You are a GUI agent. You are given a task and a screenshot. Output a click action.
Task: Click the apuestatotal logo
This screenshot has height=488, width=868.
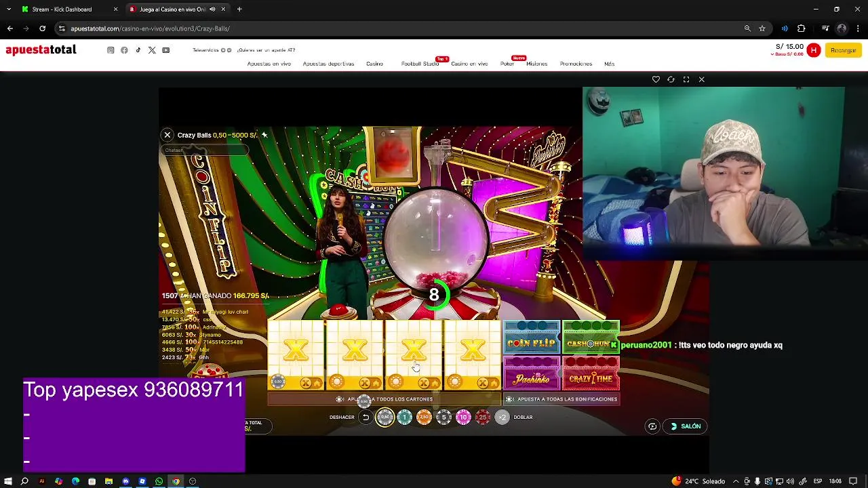tap(41, 49)
